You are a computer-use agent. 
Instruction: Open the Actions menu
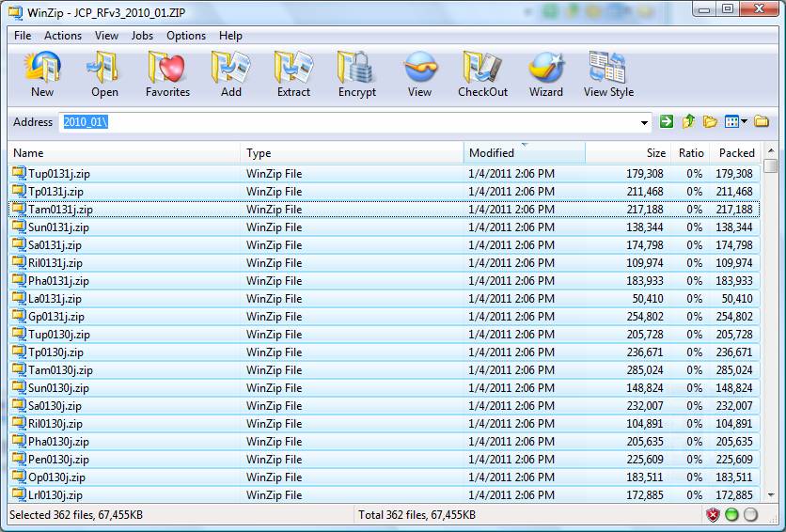pyautogui.click(x=63, y=36)
